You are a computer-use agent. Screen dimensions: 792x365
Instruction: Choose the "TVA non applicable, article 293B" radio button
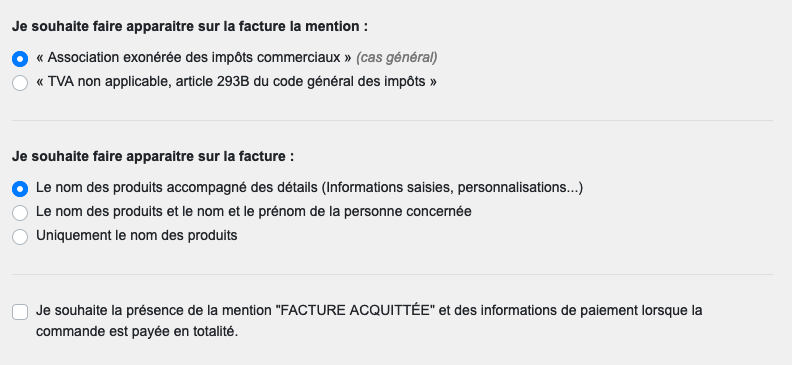pos(20,83)
